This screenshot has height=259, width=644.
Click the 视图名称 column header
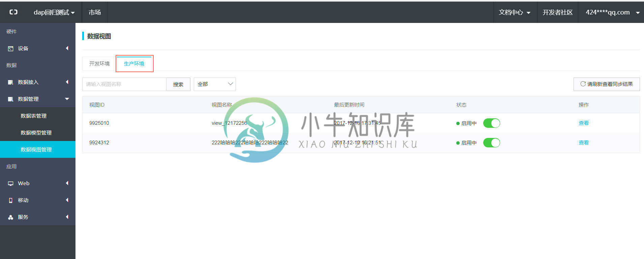222,105
